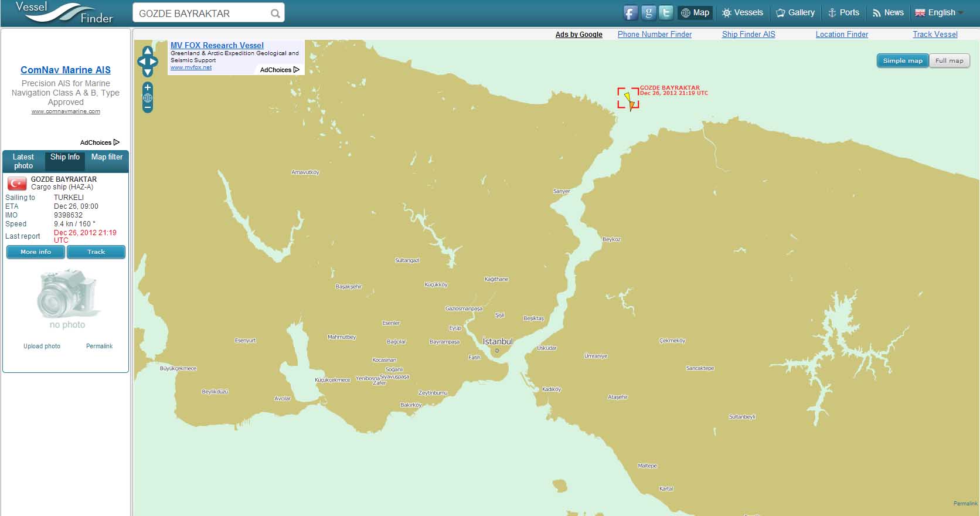The image size is (980, 516).
Task: Zoom in with the map plus button
Action: [x=148, y=88]
